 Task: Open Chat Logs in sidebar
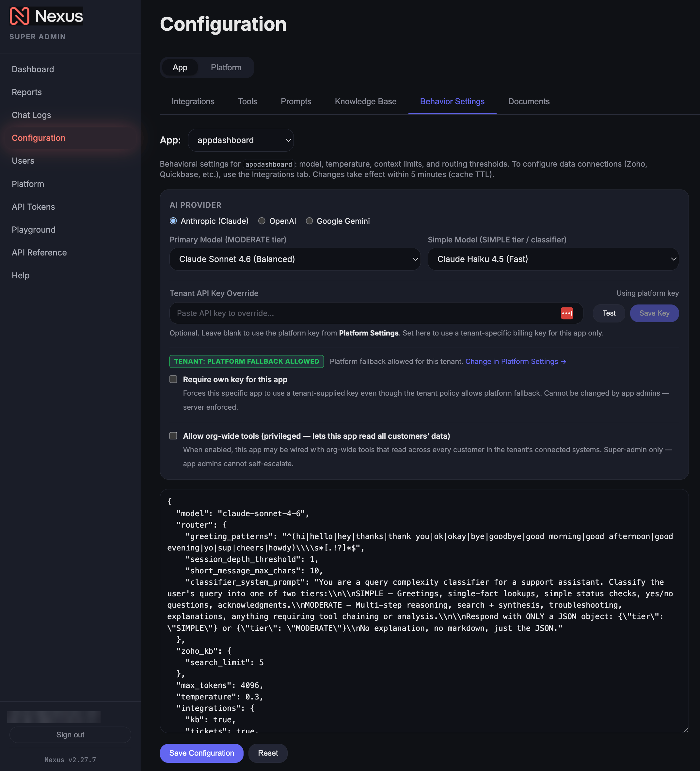tap(70, 115)
